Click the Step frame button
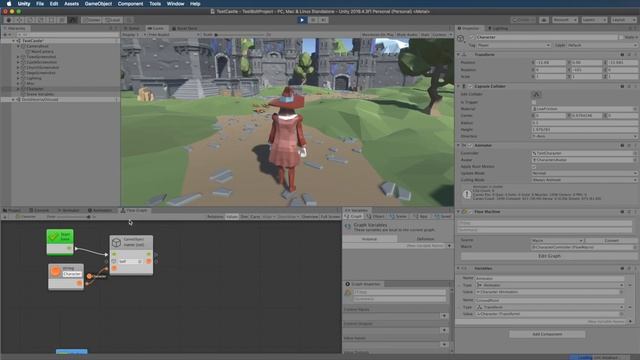 click(323, 20)
